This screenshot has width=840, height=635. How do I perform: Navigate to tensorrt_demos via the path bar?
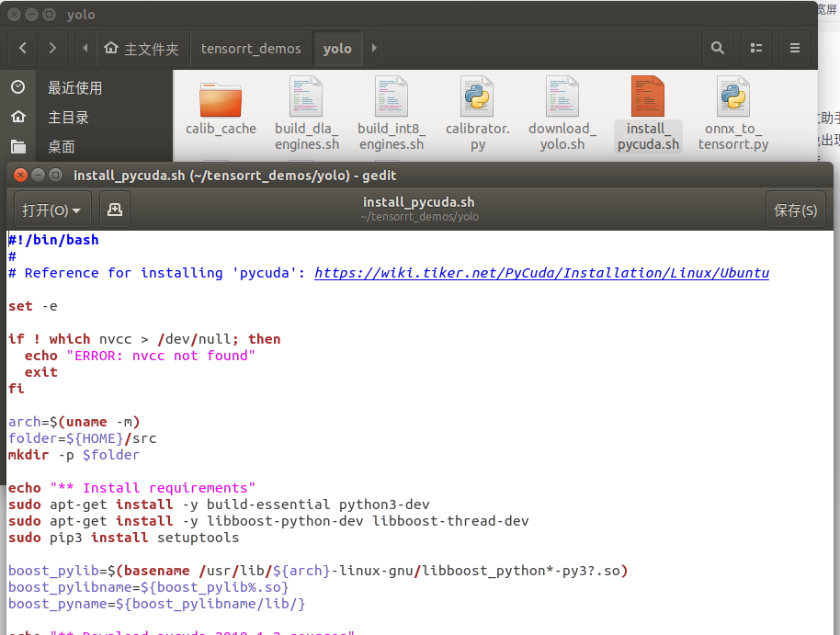[251, 48]
